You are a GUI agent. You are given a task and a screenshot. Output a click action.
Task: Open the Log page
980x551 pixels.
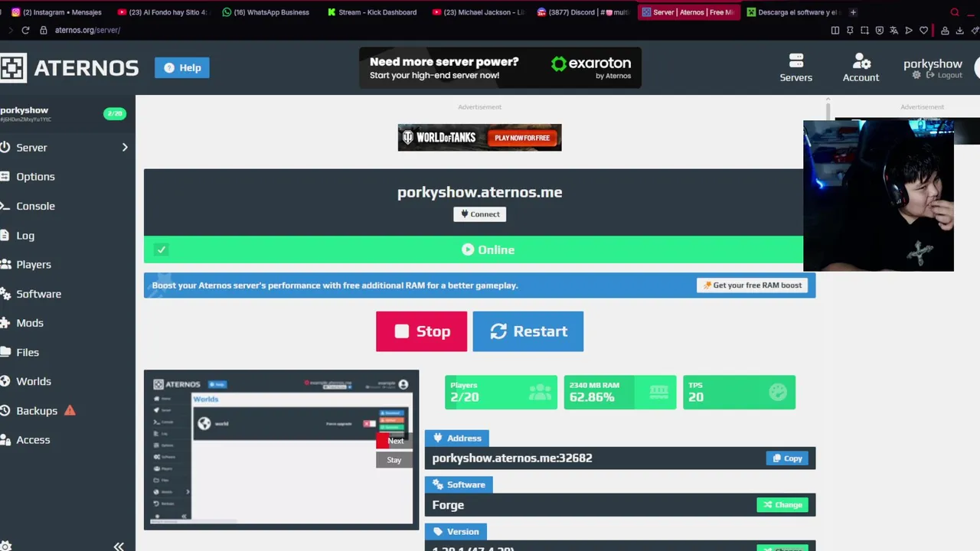click(25, 236)
